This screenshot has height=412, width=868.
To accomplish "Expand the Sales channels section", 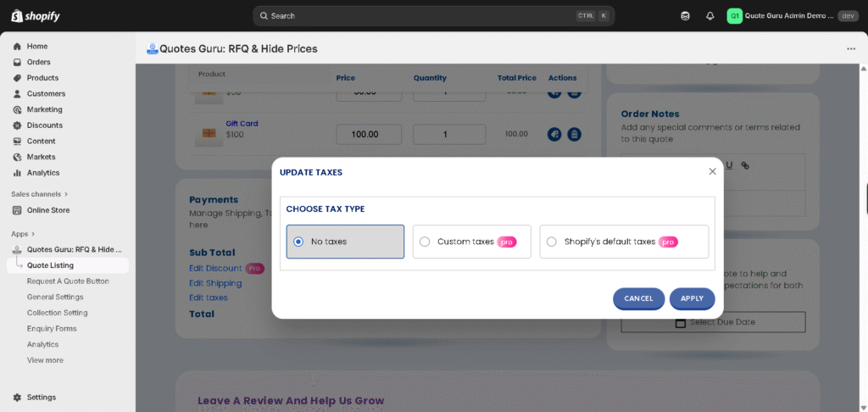I will (66, 194).
